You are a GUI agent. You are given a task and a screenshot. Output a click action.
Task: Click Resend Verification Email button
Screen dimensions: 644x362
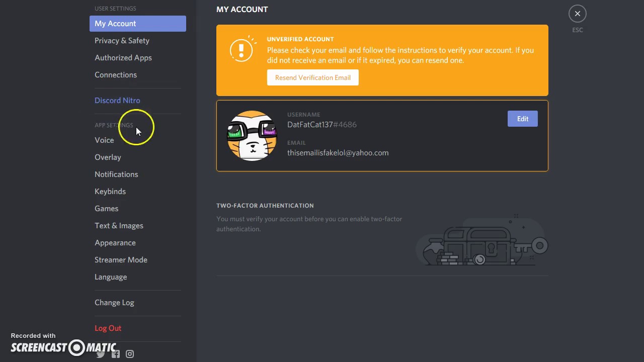point(313,77)
